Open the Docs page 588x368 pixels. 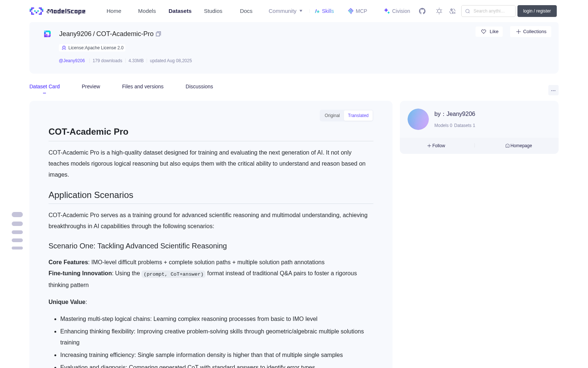246,11
